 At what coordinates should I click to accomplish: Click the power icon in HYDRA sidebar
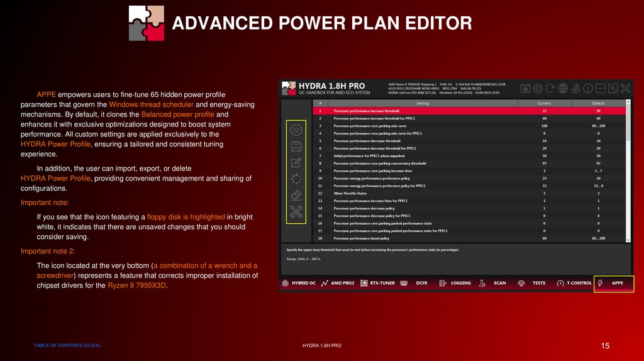tap(296, 130)
